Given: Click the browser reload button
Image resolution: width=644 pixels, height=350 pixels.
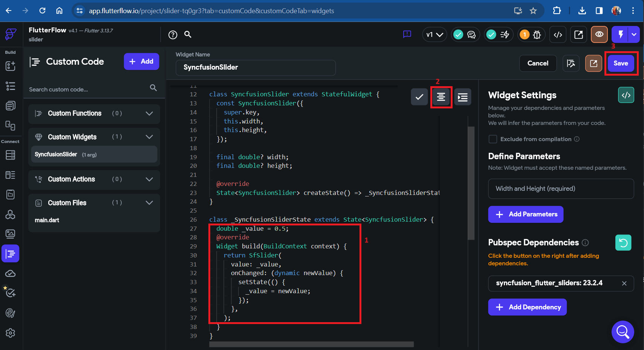Looking at the screenshot, I should pos(43,11).
